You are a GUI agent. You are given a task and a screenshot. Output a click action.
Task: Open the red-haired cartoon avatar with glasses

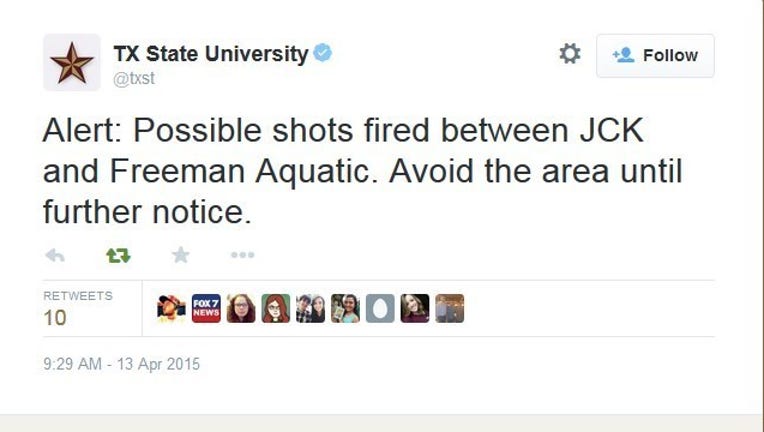point(276,308)
